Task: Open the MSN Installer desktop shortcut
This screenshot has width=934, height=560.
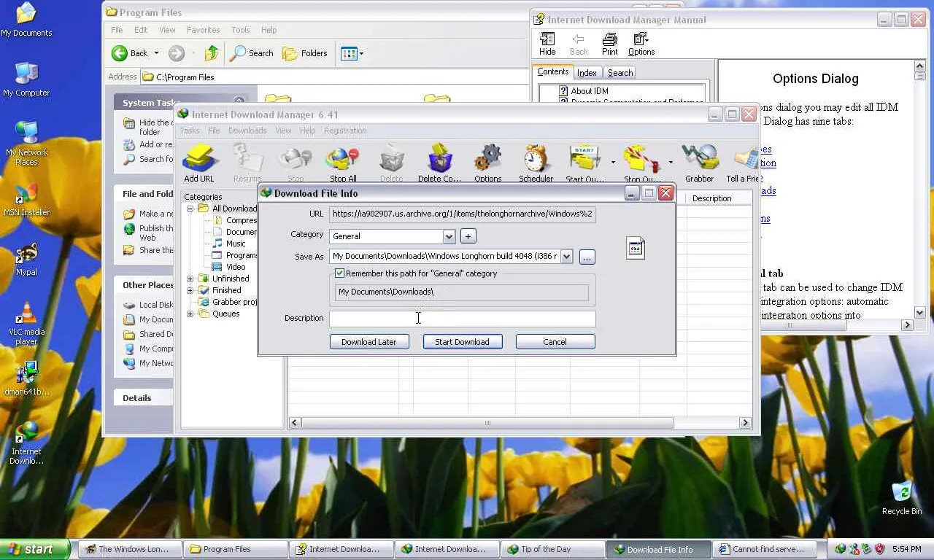Action: pyautogui.click(x=26, y=200)
